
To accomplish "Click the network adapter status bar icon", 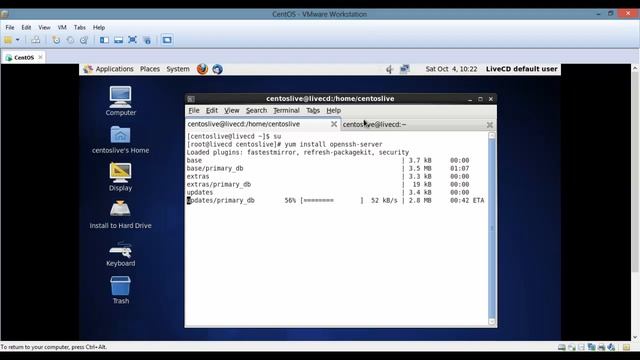I will (591, 347).
